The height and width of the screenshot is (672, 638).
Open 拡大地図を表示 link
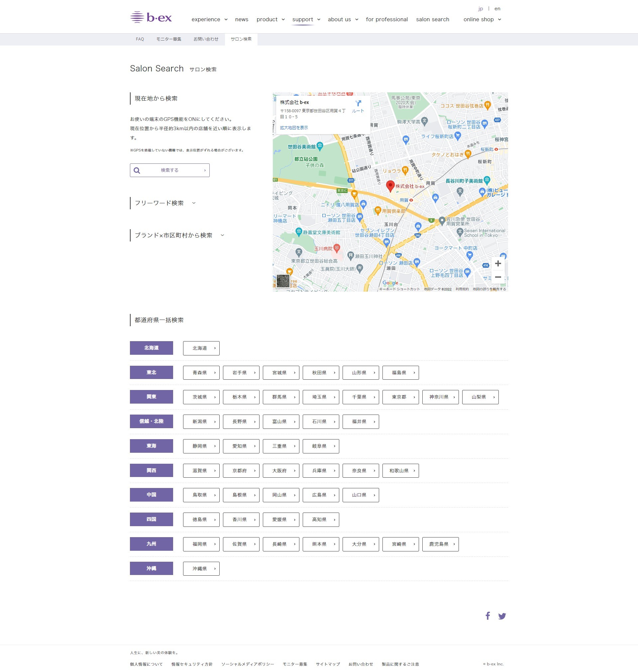(x=294, y=128)
